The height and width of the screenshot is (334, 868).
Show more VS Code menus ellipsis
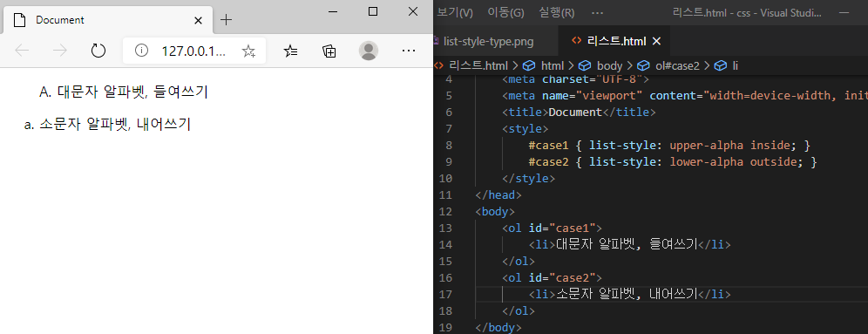(597, 12)
